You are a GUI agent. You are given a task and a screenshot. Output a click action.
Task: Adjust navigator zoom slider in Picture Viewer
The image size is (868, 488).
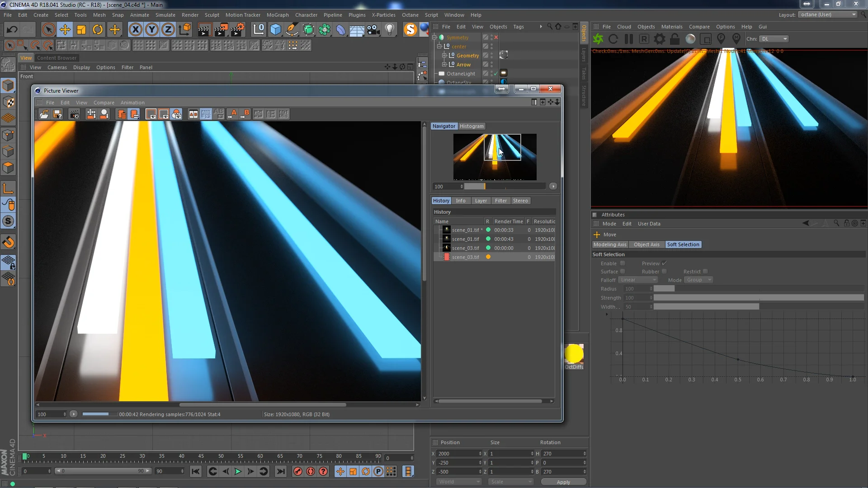pos(505,186)
